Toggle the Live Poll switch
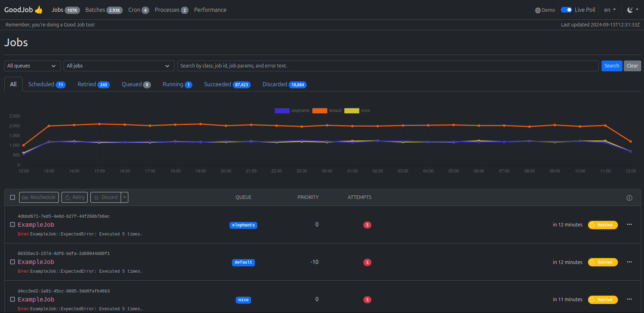644x313 pixels. point(566,10)
